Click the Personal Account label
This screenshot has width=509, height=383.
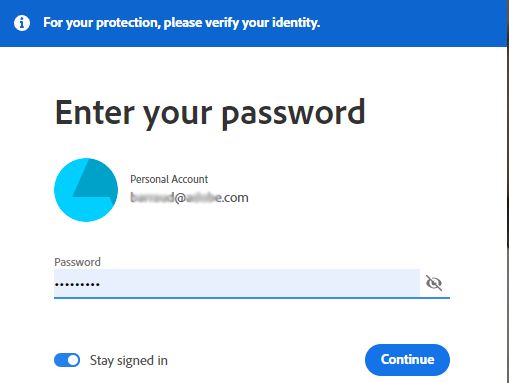pyautogui.click(x=169, y=179)
